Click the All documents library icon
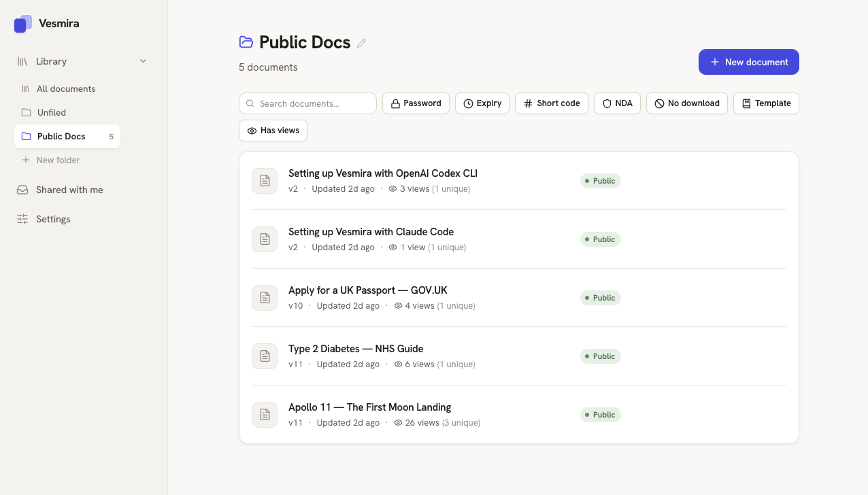This screenshot has width=868, height=495. point(26,88)
